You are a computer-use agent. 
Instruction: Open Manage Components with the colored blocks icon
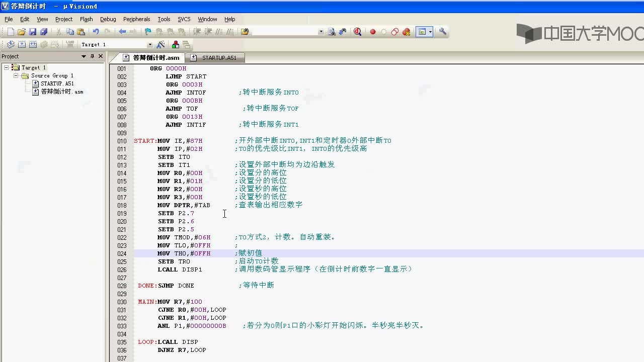pyautogui.click(x=176, y=45)
